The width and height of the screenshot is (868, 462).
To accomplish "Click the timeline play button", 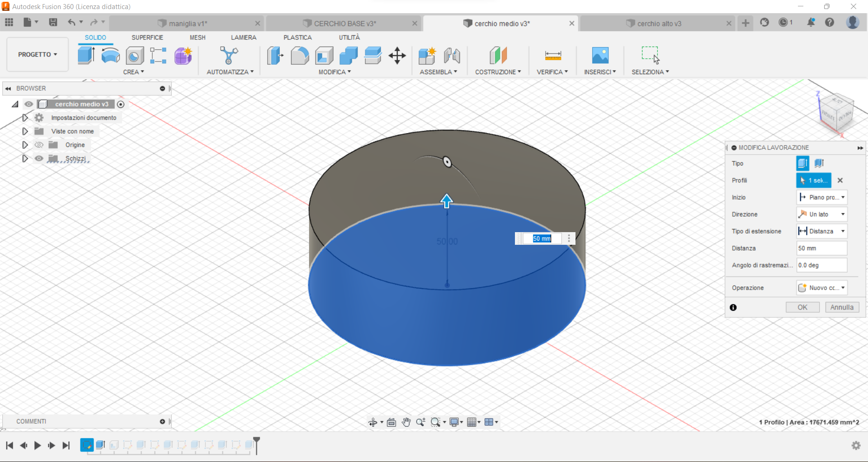I will pos(38,446).
